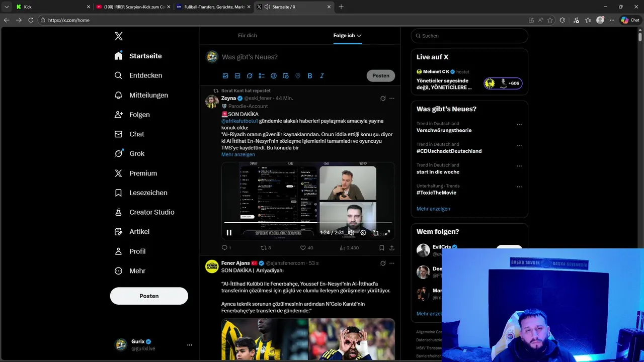Open the tab list dropdown arrow in browser

click(7, 7)
